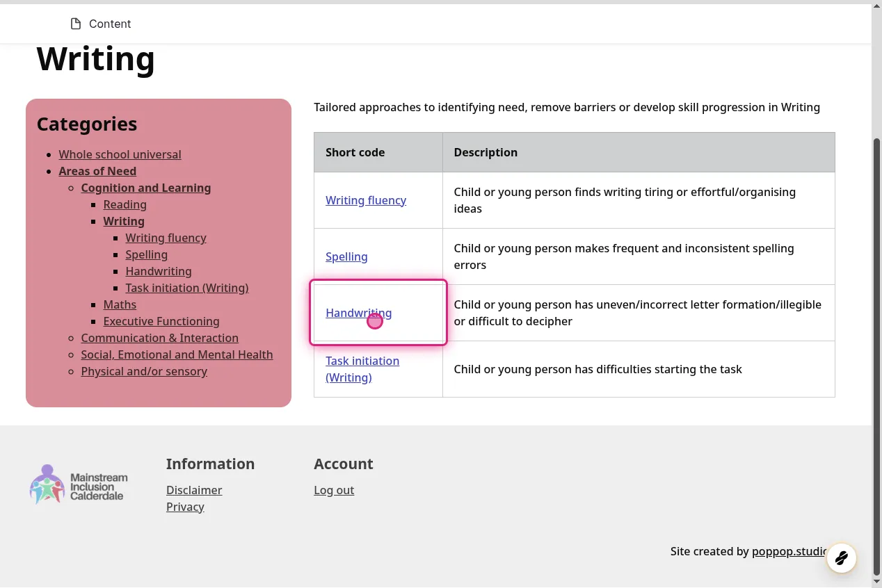Click the "Information" footer heading
The width and height of the screenshot is (882, 588).
[210, 464]
